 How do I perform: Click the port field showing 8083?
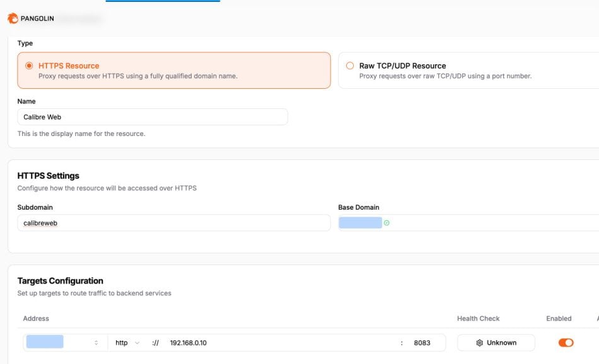pos(422,342)
